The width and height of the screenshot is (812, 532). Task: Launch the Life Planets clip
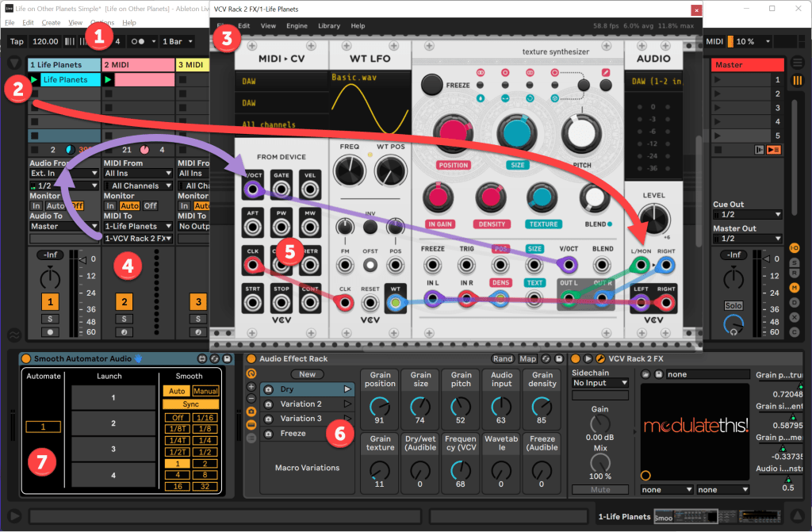click(34, 79)
